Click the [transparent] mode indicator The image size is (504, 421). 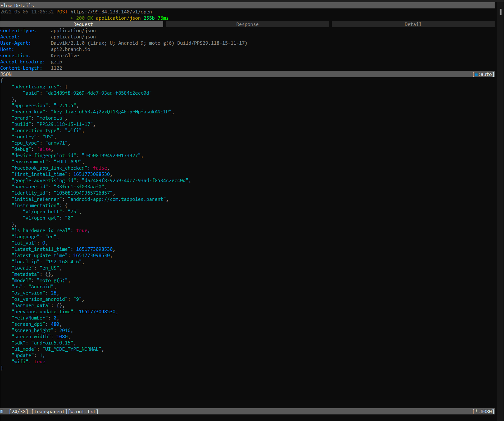pos(49,411)
